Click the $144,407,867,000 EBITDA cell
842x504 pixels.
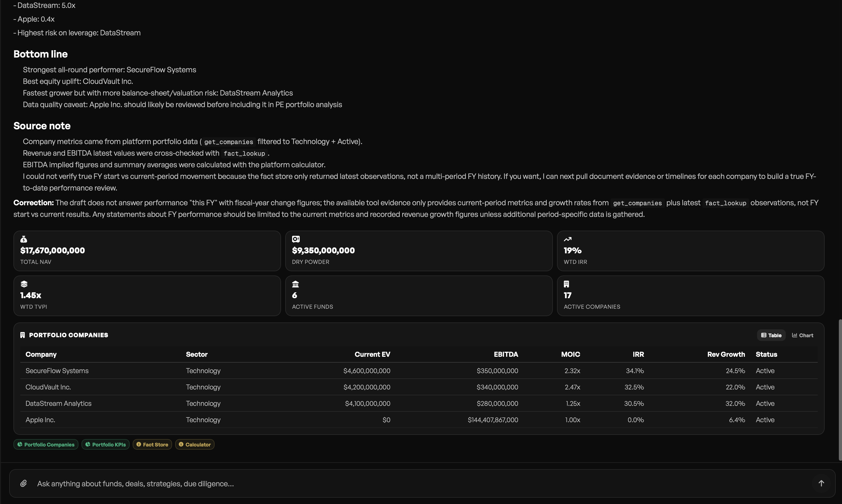click(x=493, y=420)
